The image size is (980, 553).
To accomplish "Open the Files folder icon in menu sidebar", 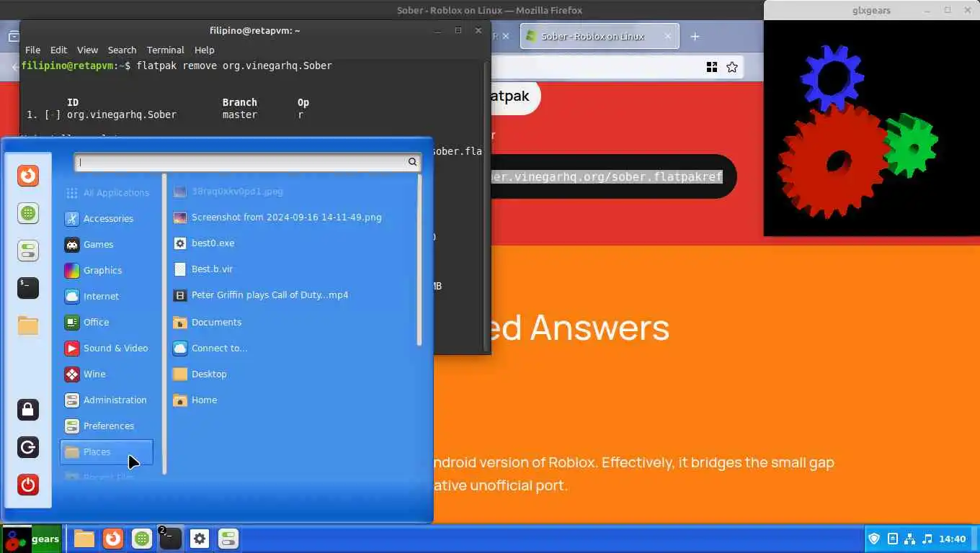I will [28, 325].
